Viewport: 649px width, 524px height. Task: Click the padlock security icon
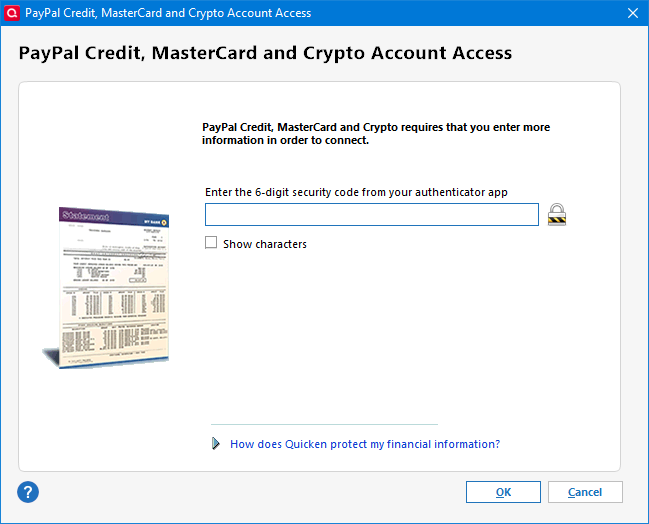tap(557, 214)
